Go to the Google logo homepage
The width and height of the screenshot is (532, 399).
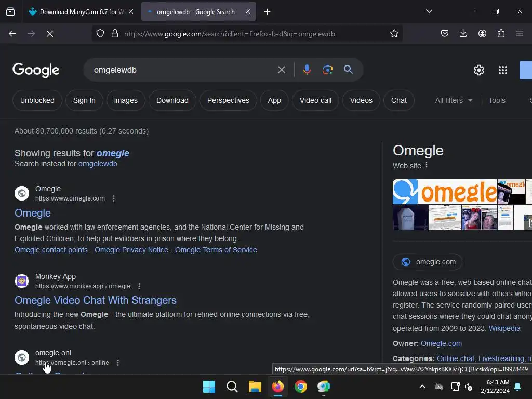pos(36,70)
